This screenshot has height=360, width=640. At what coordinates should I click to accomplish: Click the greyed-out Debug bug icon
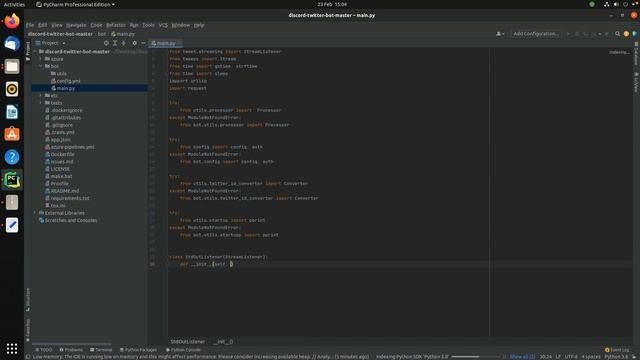(577, 34)
